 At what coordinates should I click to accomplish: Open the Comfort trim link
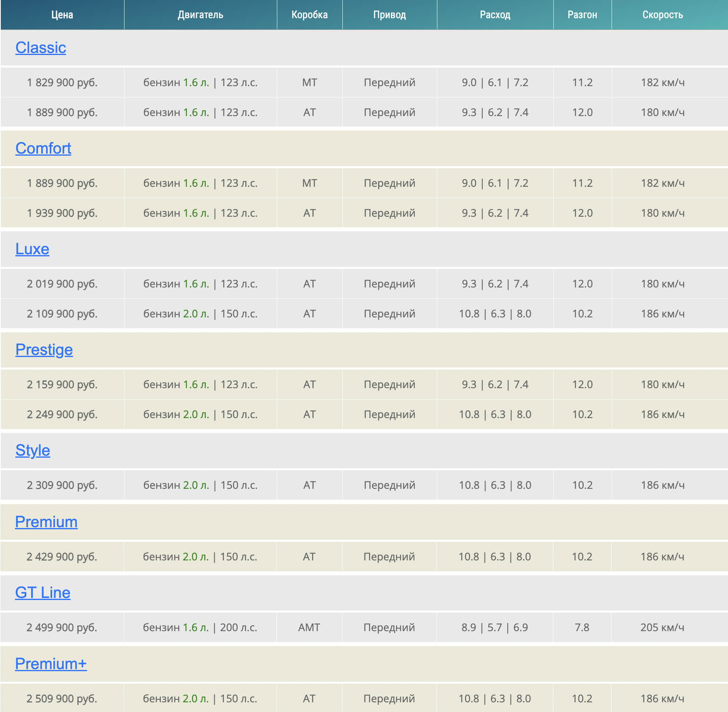point(43,148)
